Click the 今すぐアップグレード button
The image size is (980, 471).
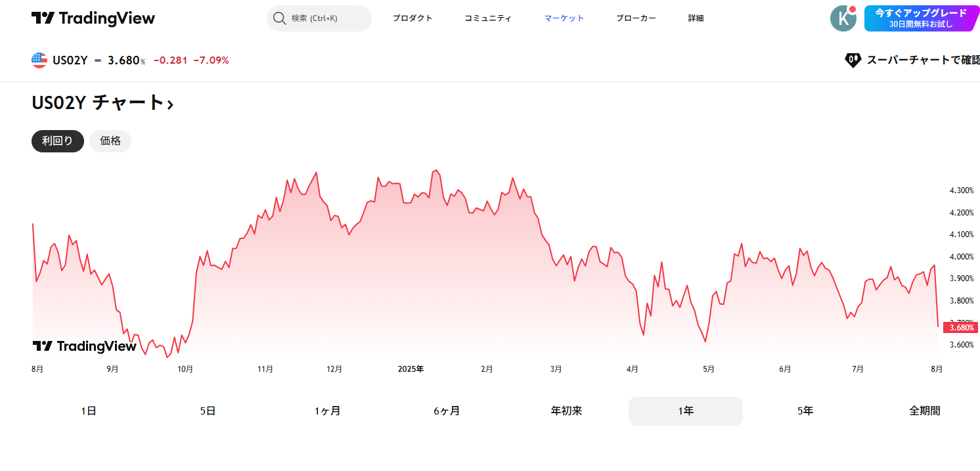click(x=921, y=18)
